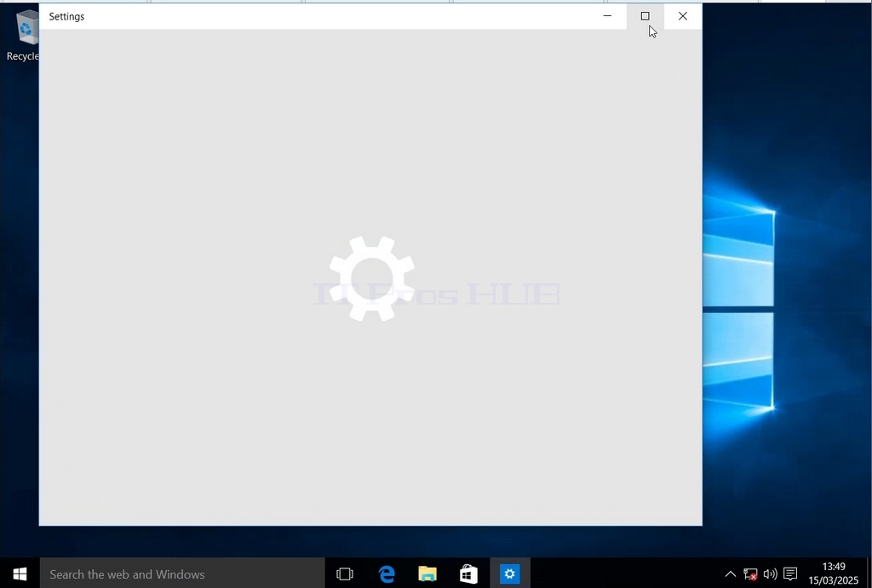Open the volume control tray icon

[x=770, y=574]
